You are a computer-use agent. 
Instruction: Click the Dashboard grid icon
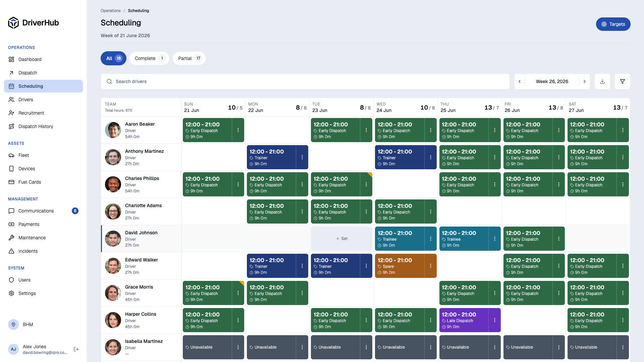click(x=11, y=59)
